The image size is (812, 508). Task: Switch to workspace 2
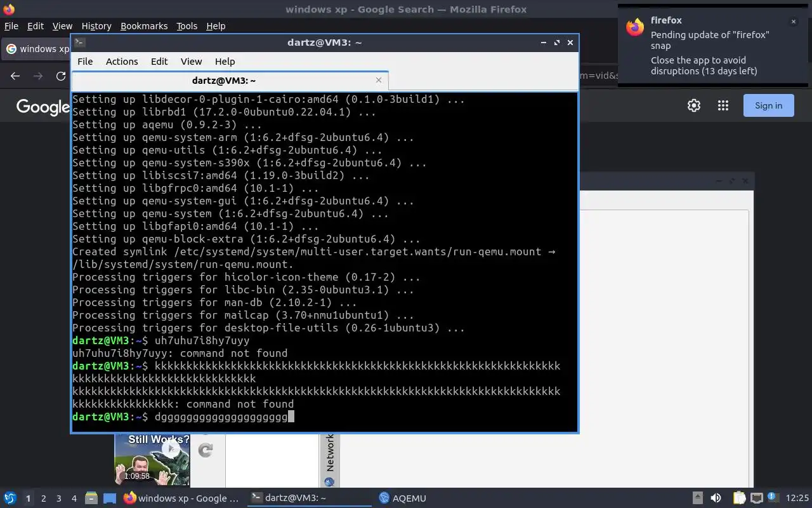coord(43,498)
